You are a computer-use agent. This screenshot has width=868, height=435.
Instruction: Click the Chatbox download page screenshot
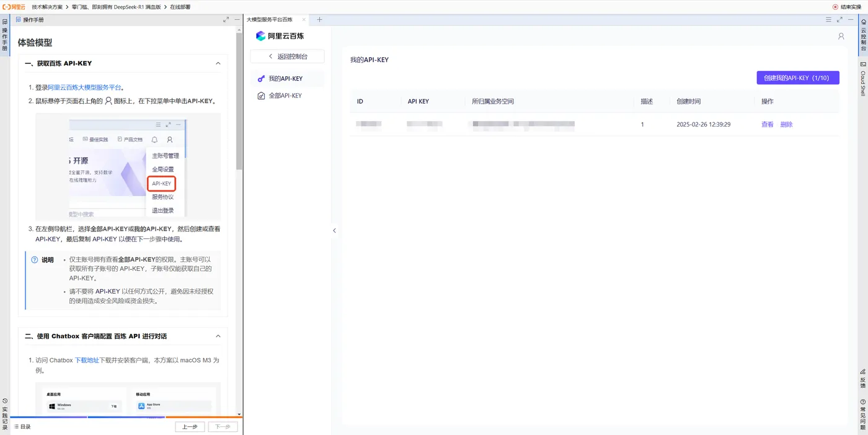pyautogui.click(x=128, y=398)
